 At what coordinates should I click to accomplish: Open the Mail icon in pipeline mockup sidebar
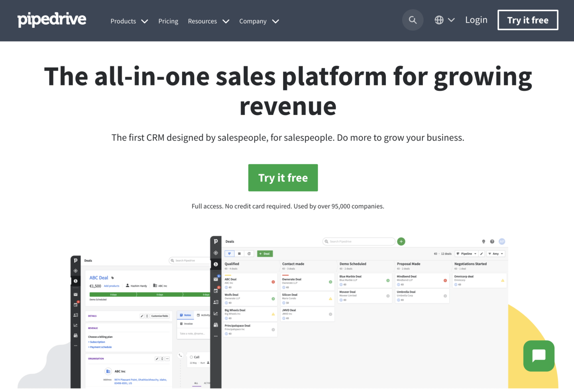216,279
